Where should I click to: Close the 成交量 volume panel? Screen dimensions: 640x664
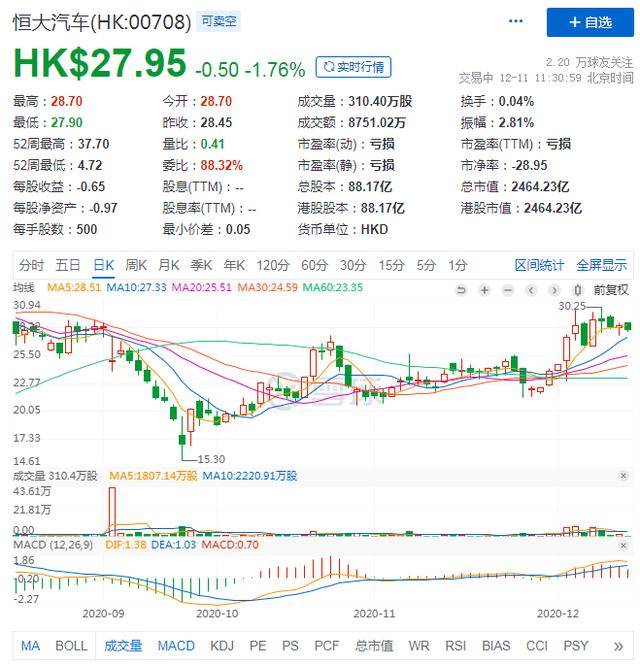point(623,476)
